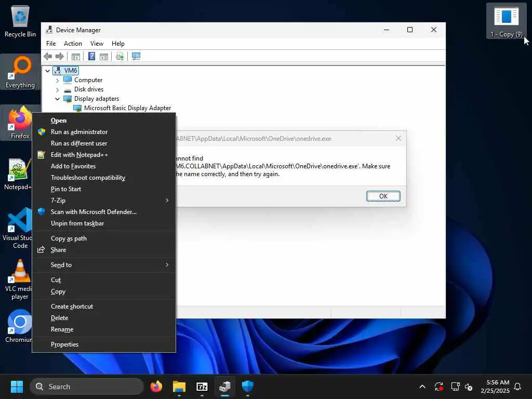The height and width of the screenshot is (399, 532).
Task: Open the clock showing 5:56 AM
Action: 495,387
